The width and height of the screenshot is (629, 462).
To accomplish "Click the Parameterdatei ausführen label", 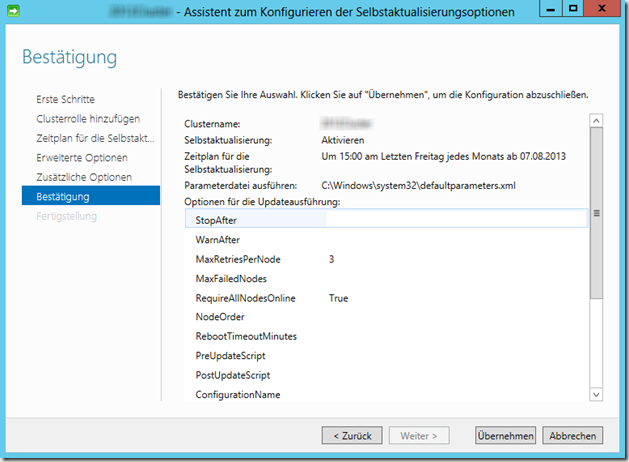I will pyautogui.click(x=240, y=186).
